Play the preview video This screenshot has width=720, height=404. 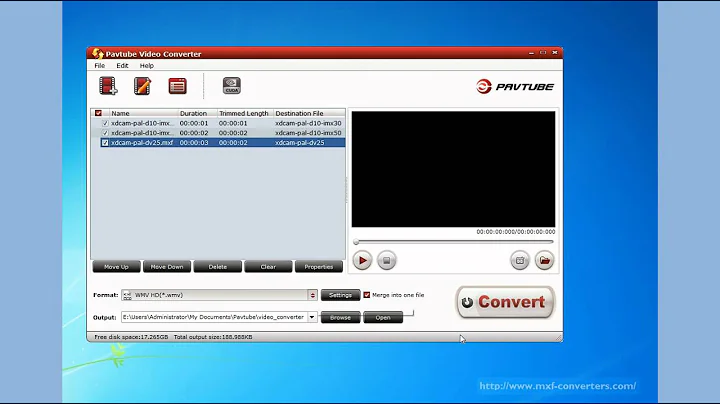click(x=362, y=260)
